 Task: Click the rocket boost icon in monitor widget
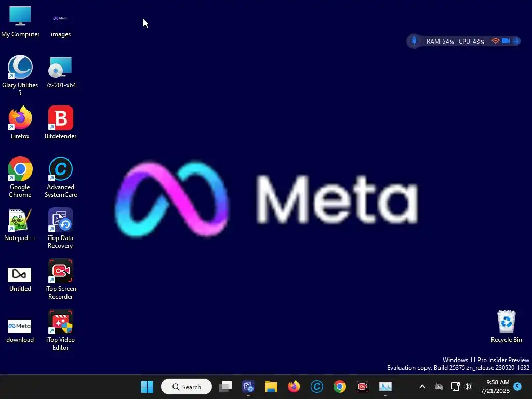coord(414,41)
